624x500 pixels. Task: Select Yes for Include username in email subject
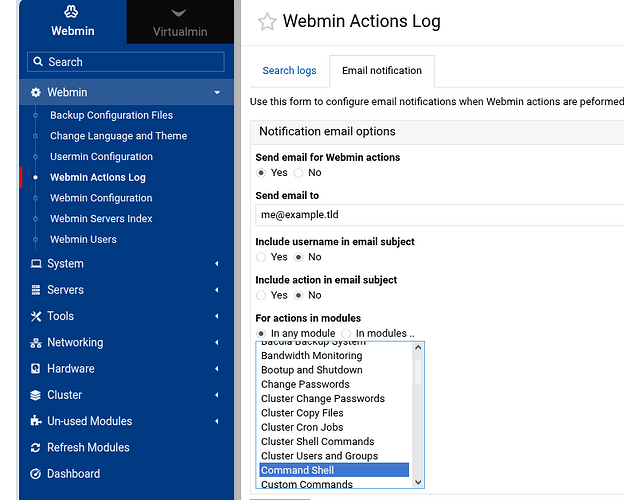coord(262,257)
